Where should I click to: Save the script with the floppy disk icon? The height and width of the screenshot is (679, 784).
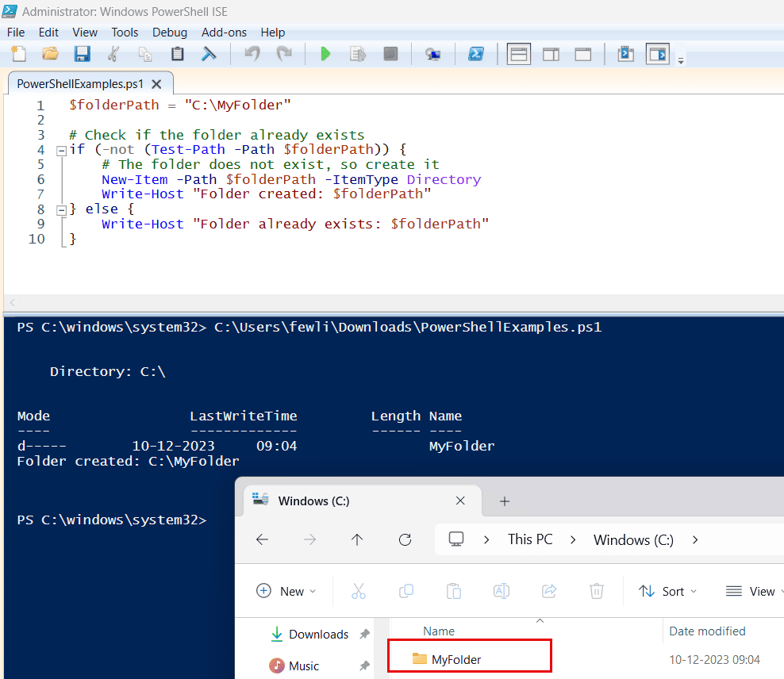[82, 53]
